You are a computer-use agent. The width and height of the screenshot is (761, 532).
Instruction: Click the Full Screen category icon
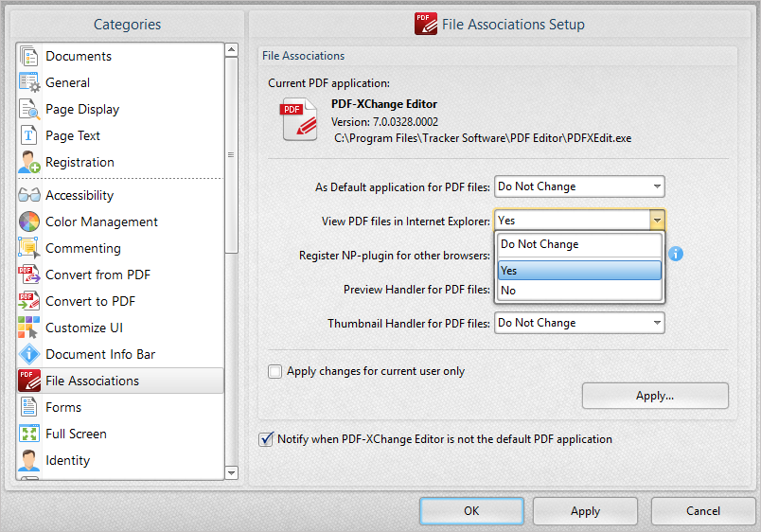click(x=29, y=434)
